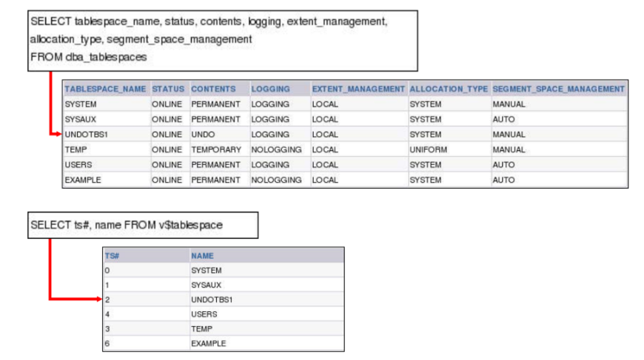The width and height of the screenshot is (644, 360).
Task: Click ONLINE status in the SYSAUX row
Action: click(x=167, y=119)
